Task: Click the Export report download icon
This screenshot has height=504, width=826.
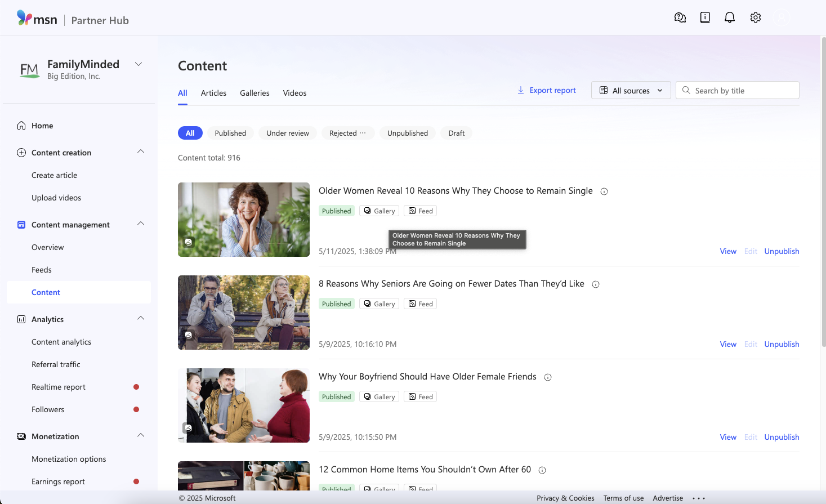Action: [521, 90]
